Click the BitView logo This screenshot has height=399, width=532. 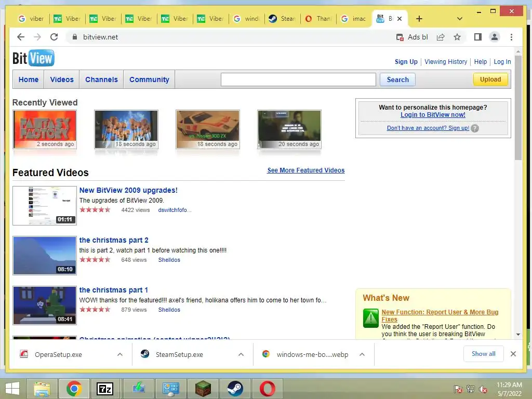tap(33, 58)
